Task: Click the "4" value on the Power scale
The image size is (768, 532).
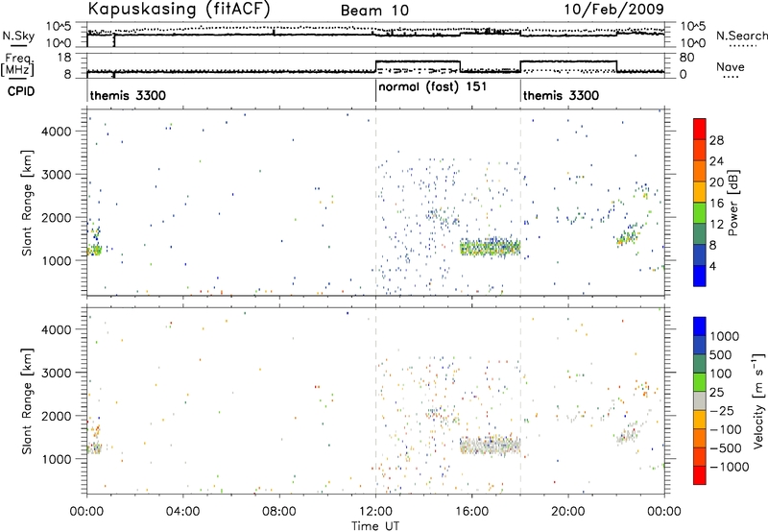Action: coord(712,267)
